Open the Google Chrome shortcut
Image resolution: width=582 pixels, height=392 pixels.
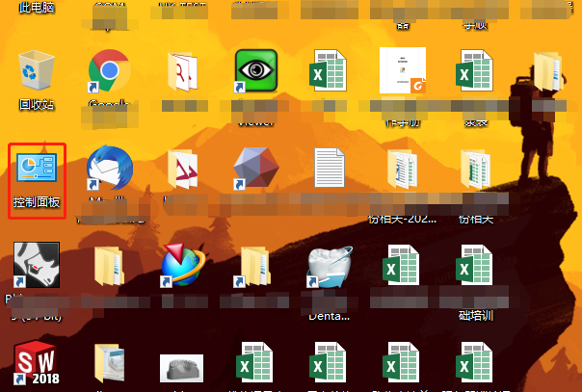[x=109, y=71]
